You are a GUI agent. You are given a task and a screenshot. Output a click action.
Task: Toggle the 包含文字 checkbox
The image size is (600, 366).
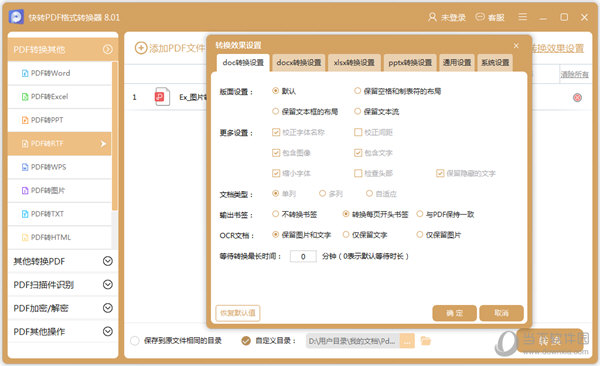coord(358,153)
